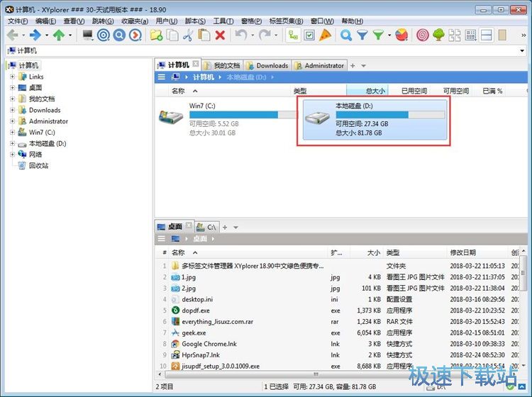Click the Copy pages icon
This screenshot has height=397, width=532.
click(172, 35)
